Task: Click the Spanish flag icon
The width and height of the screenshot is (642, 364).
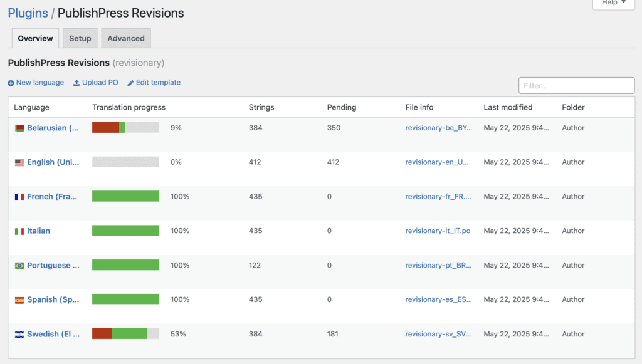Action: [19, 300]
